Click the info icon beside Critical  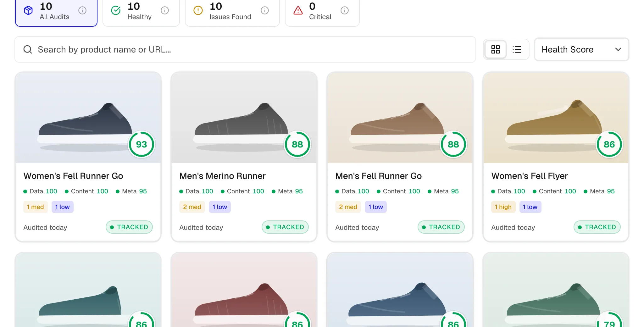(x=345, y=10)
